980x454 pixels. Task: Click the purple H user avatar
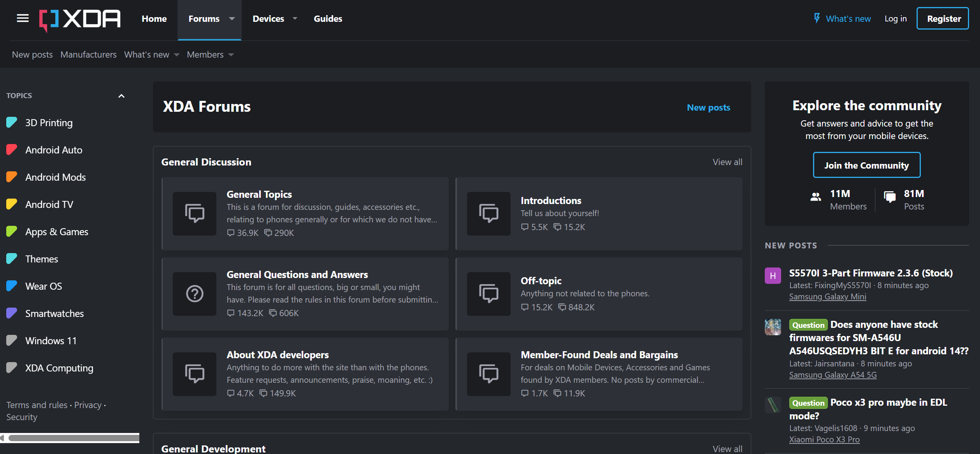point(773,276)
